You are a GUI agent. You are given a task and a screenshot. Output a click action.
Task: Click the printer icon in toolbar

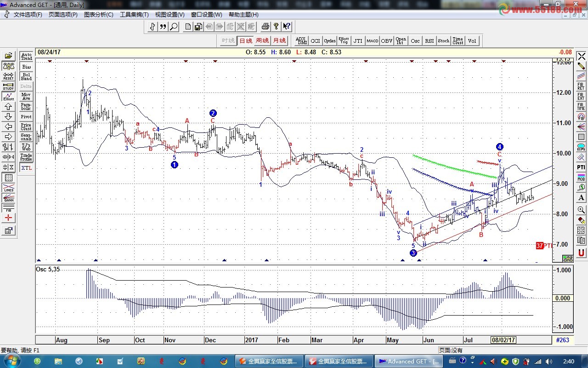[x=265, y=27]
